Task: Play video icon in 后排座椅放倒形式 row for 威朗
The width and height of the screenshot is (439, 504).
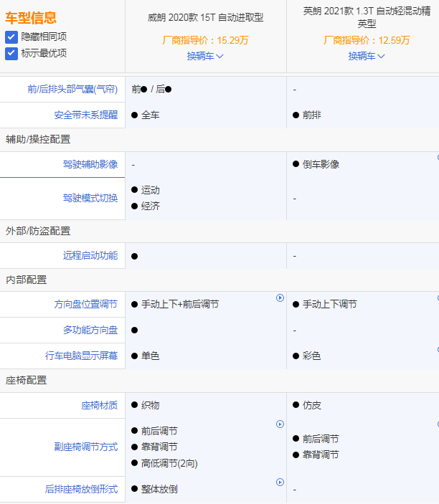Action: pos(280,482)
